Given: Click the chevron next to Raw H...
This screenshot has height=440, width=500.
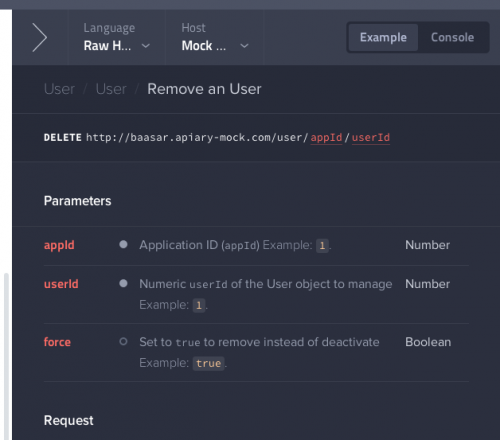Looking at the screenshot, I should 146,46.
